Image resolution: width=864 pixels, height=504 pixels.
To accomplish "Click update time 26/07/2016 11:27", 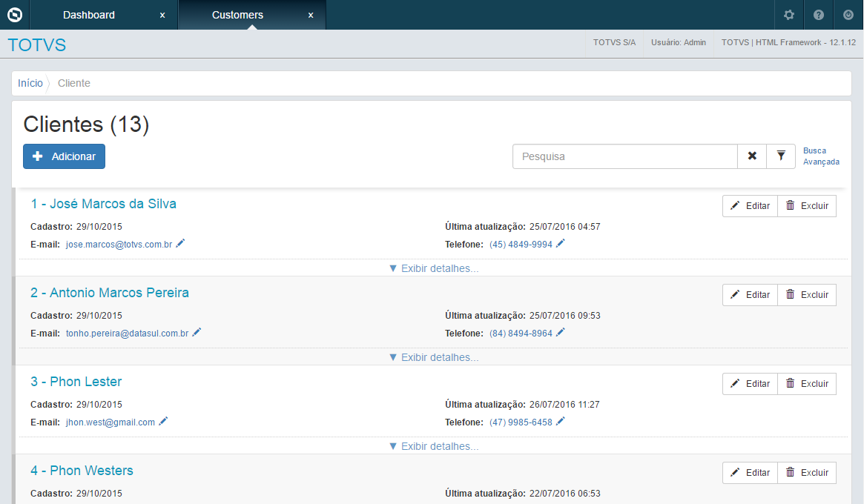I will [x=564, y=404].
